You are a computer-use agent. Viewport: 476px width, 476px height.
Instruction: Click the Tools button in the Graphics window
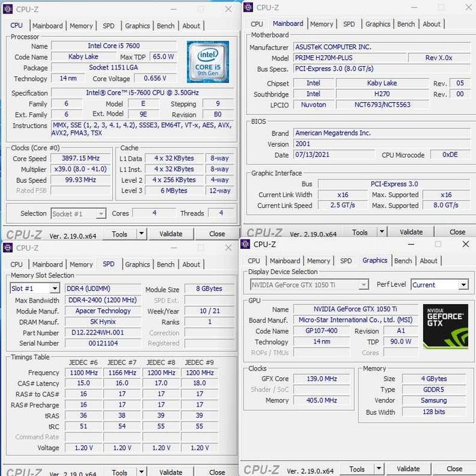[x=357, y=469]
